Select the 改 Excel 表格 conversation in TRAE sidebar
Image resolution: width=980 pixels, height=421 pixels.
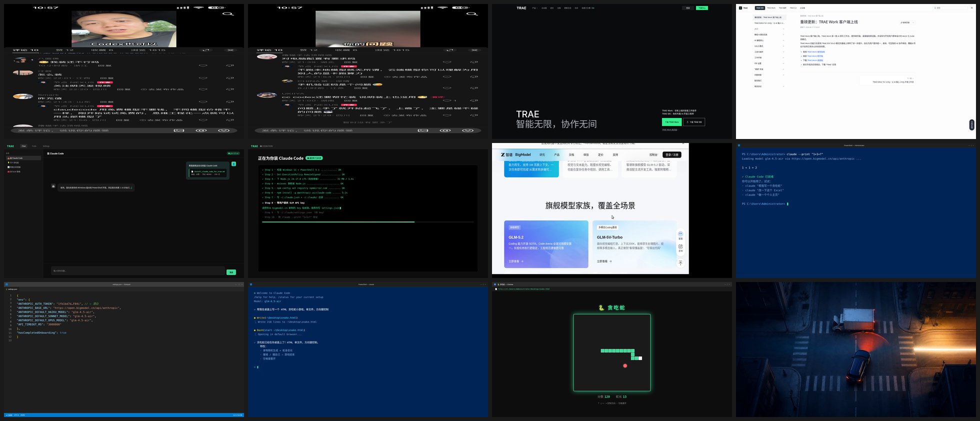[x=23, y=171]
